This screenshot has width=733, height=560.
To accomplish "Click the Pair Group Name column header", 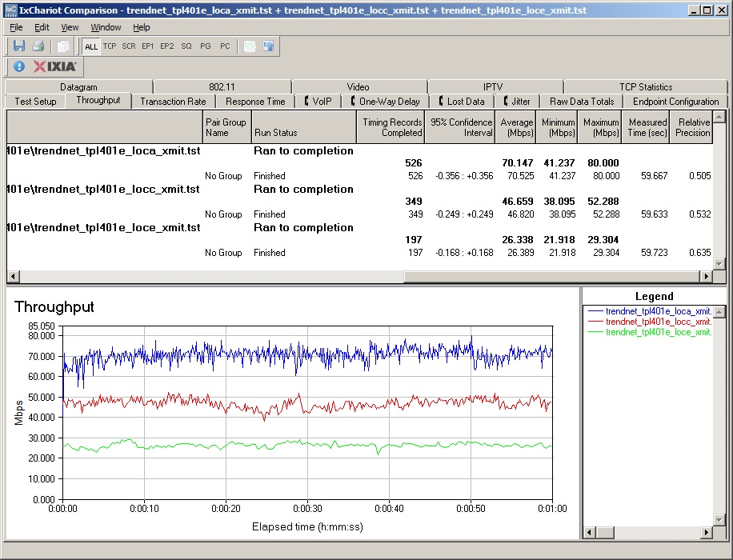I will point(226,127).
